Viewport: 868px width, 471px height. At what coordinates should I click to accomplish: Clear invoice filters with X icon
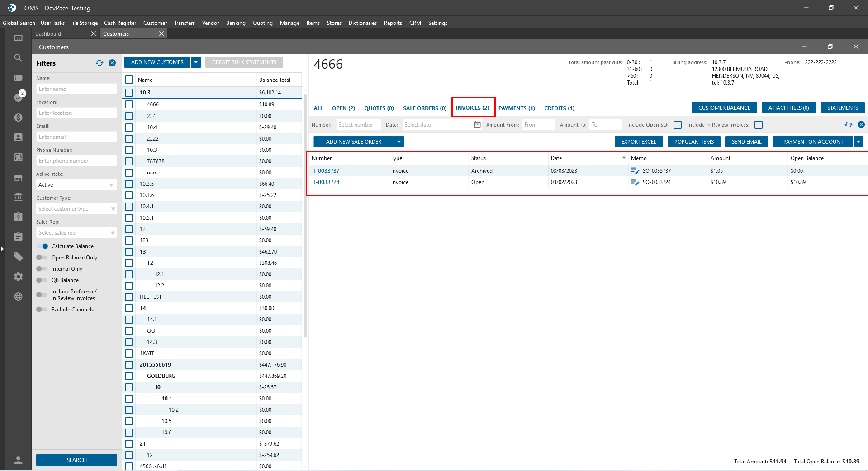(x=861, y=125)
